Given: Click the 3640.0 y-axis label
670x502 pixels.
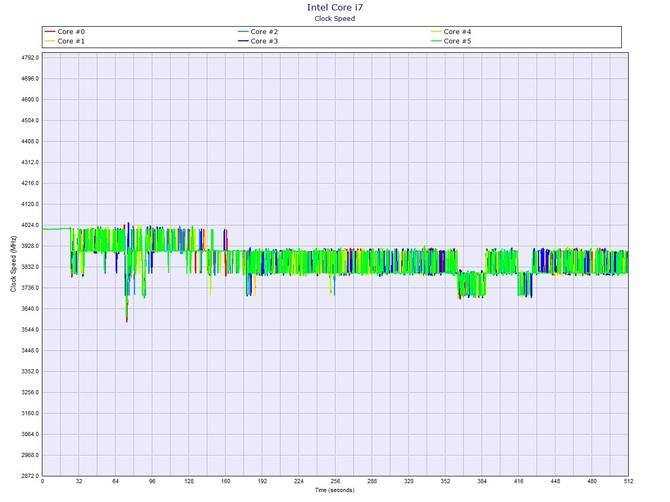Looking at the screenshot, I should click(29, 309).
